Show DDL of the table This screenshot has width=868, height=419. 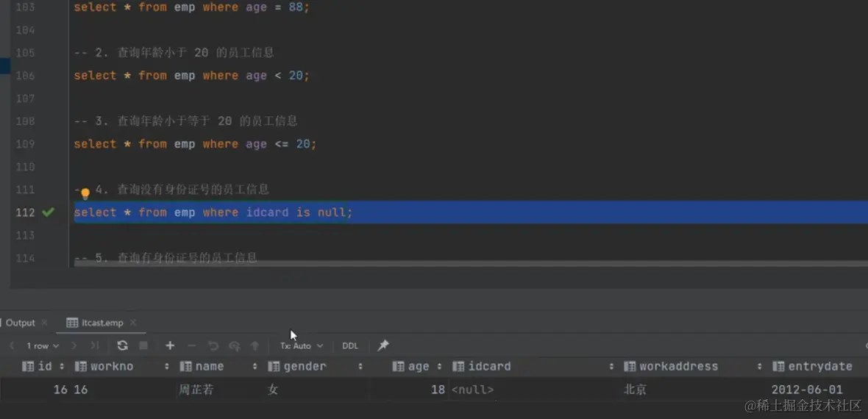350,345
